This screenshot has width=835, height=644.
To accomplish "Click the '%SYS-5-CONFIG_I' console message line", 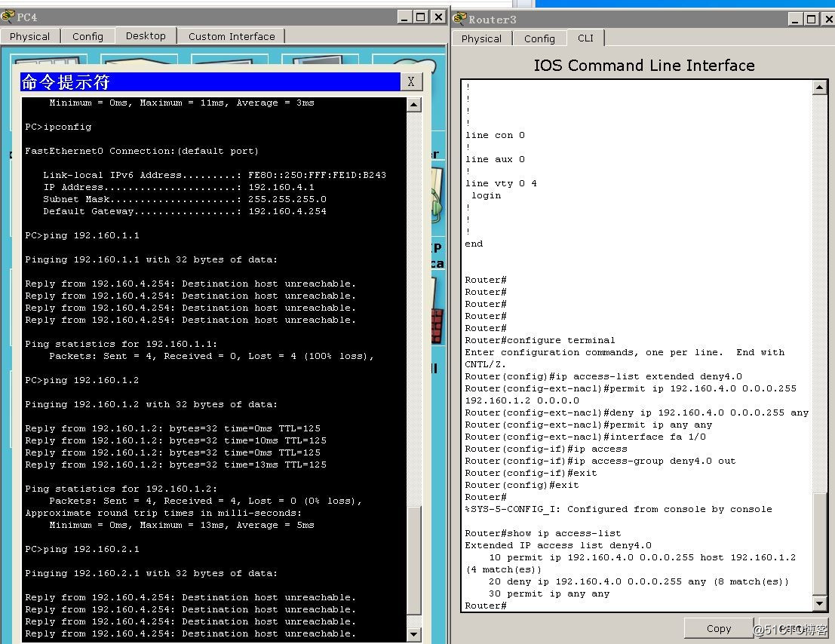I will [x=619, y=509].
